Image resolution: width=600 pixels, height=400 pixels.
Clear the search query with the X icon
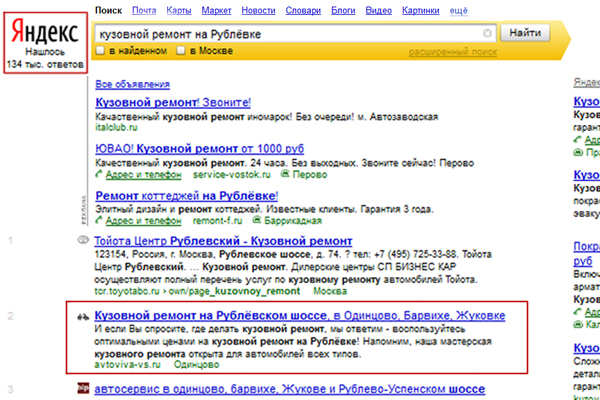[487, 32]
